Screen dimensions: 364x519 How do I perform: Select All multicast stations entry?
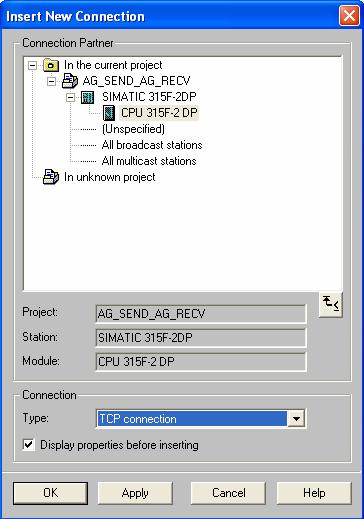(x=149, y=161)
